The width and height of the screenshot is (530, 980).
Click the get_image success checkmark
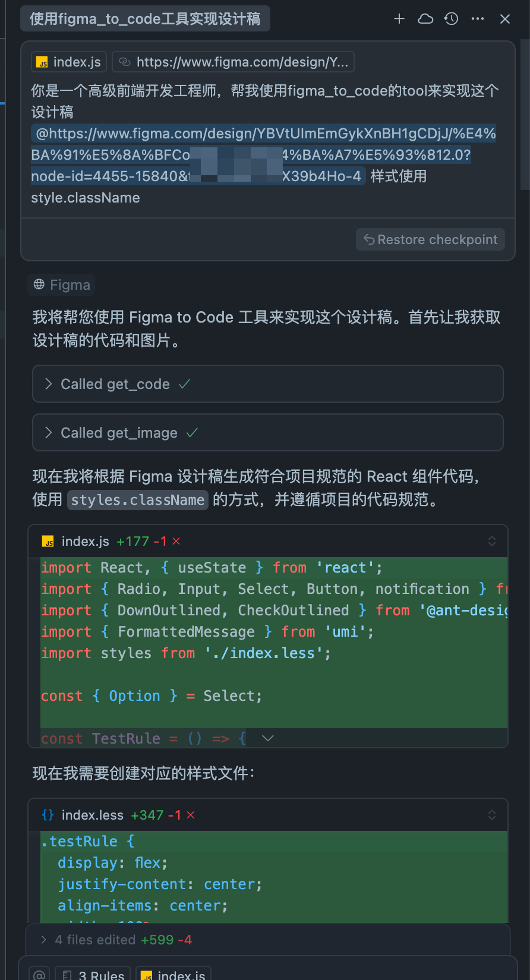pyautogui.click(x=192, y=433)
